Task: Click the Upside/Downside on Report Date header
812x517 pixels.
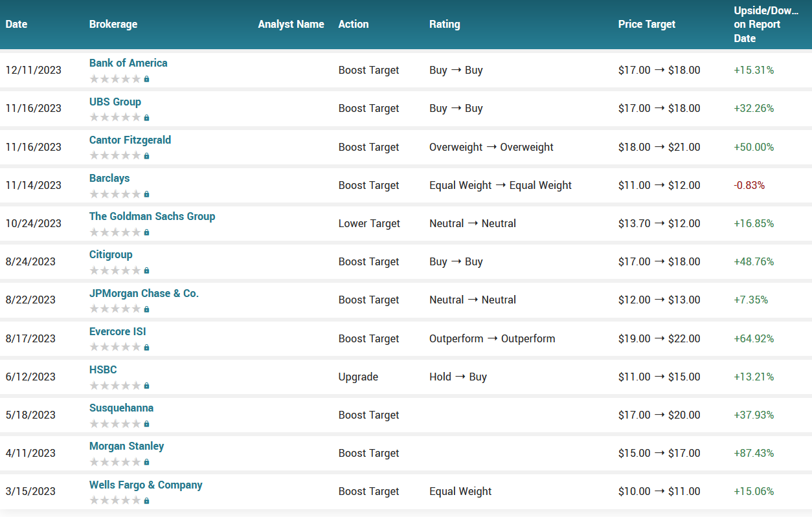Action: 766,25
